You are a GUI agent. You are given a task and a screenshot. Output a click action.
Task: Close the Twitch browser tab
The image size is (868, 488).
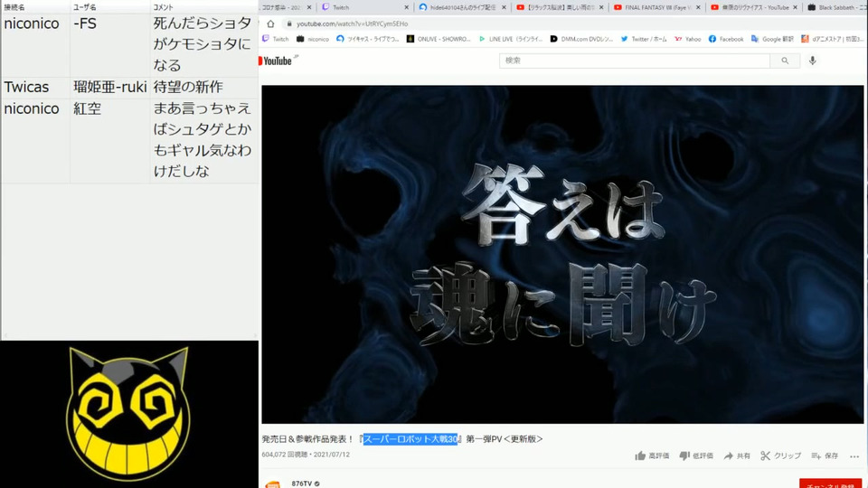pos(406,7)
